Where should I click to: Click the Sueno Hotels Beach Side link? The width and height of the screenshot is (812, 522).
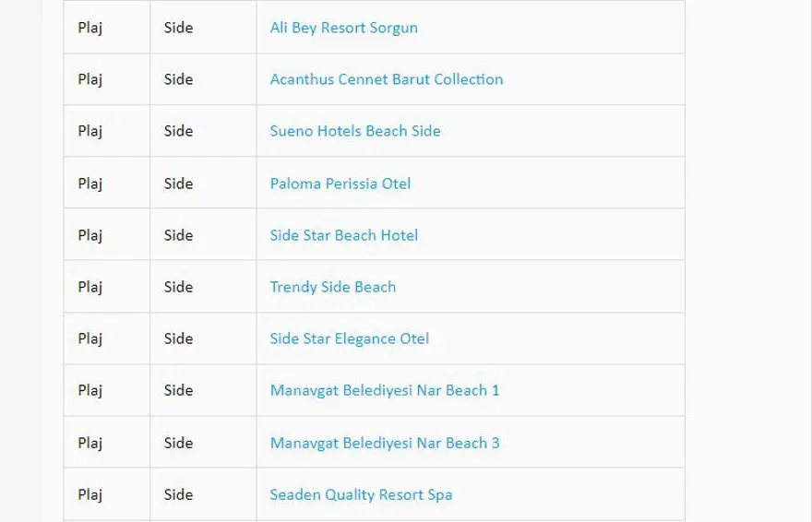[354, 131]
